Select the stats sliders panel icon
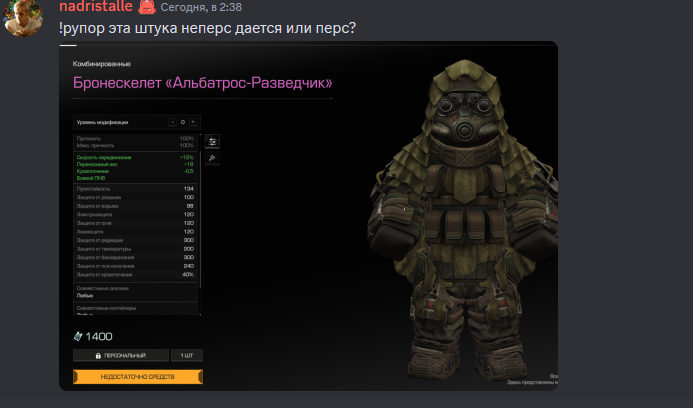 (212, 141)
